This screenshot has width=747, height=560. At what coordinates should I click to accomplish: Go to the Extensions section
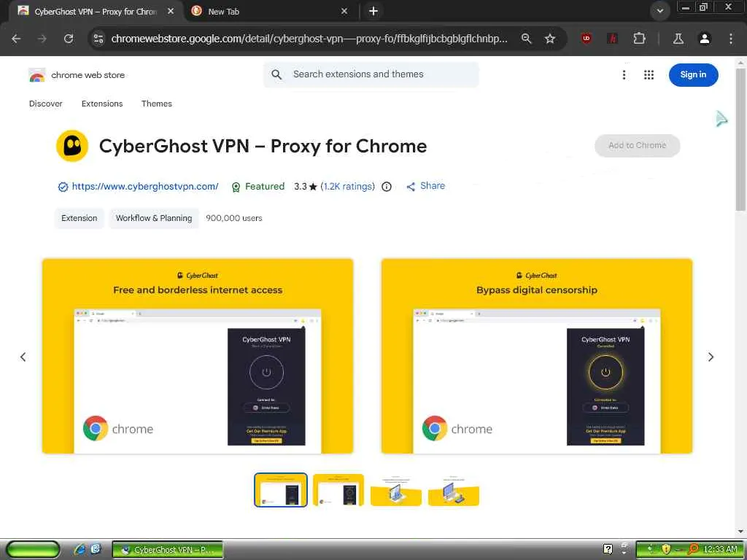pos(102,104)
